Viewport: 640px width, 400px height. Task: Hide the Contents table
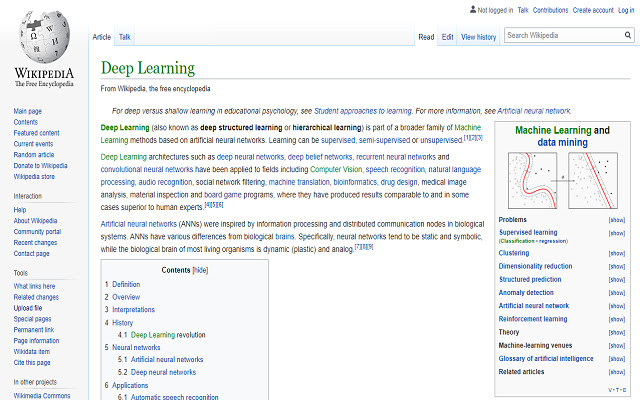[x=200, y=270]
